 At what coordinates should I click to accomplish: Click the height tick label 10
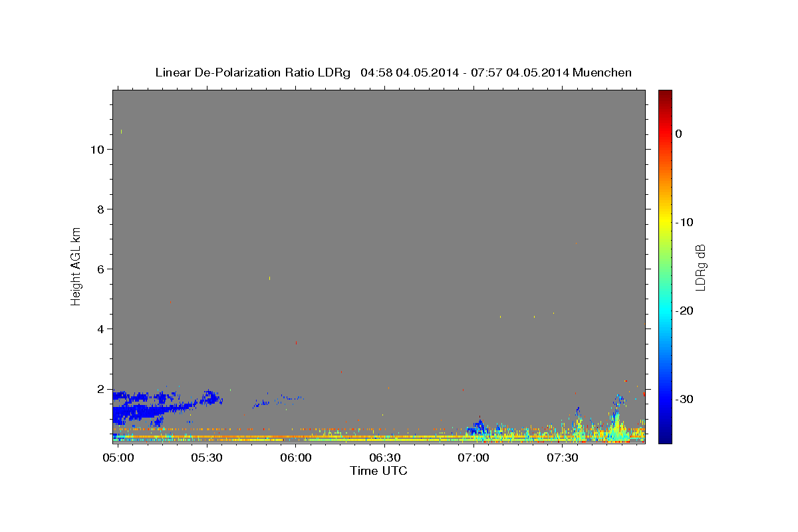pos(97,150)
